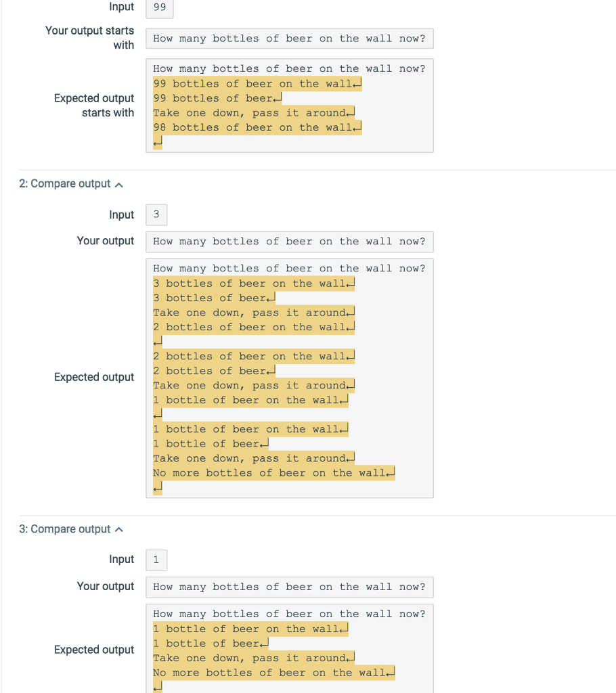Click the "Your output" box for test 3
Screen dimensions: 616x693
pos(290,587)
